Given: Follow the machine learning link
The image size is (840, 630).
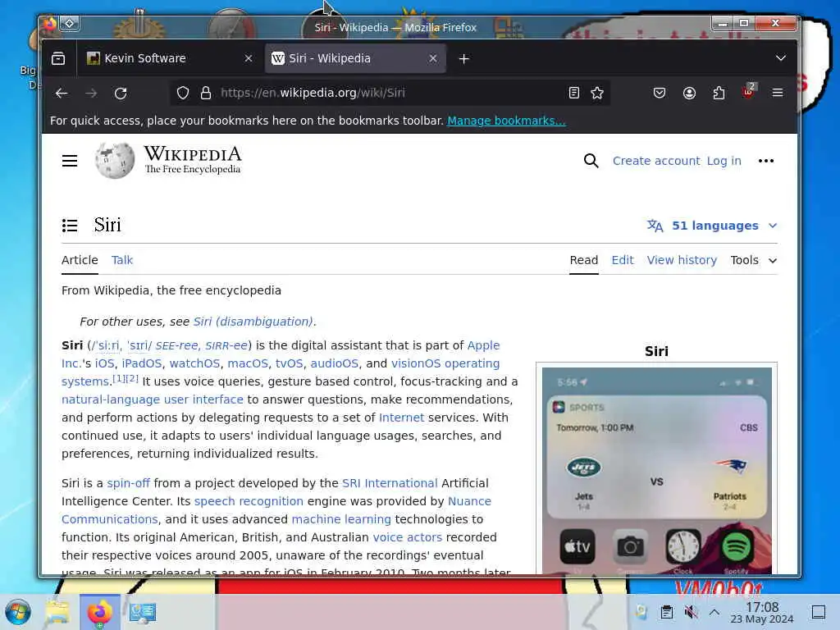Looking at the screenshot, I should [x=341, y=519].
